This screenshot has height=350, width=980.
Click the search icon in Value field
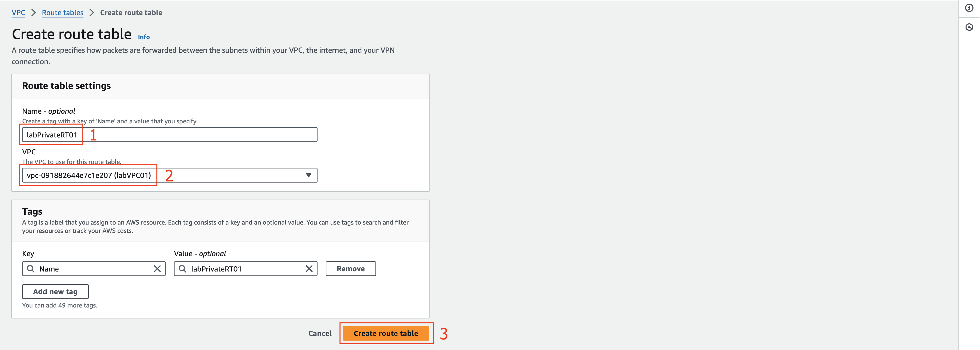click(x=183, y=269)
